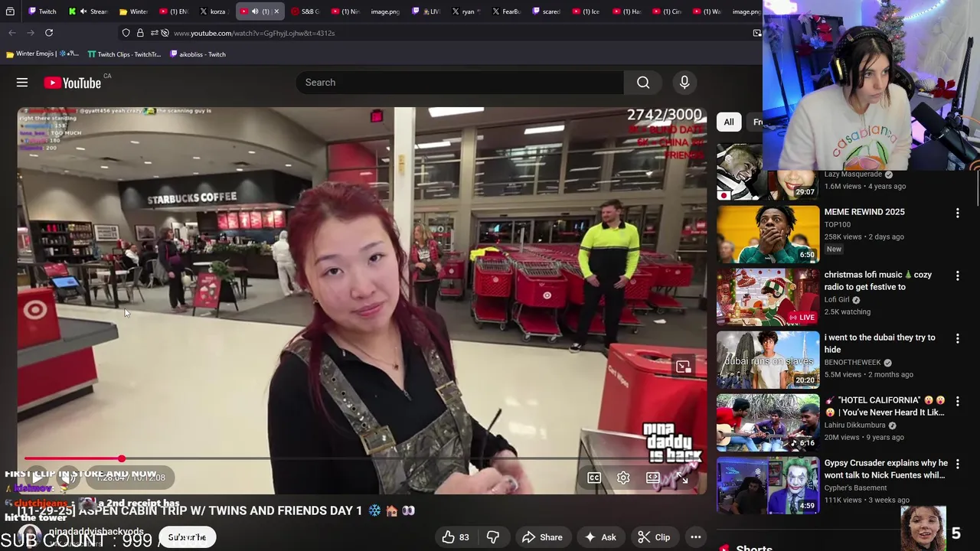Open the Twitch Clips - TwitchTr bookmark

point(124,54)
